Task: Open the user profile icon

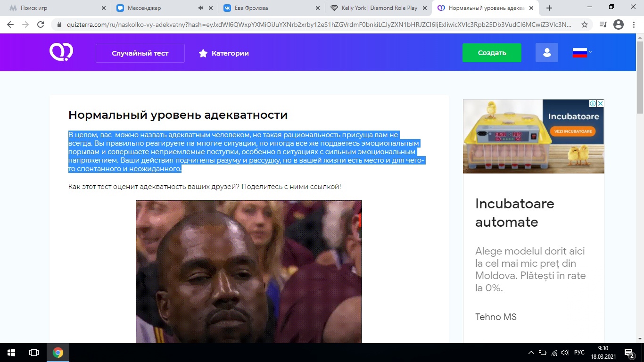Action: click(x=547, y=53)
